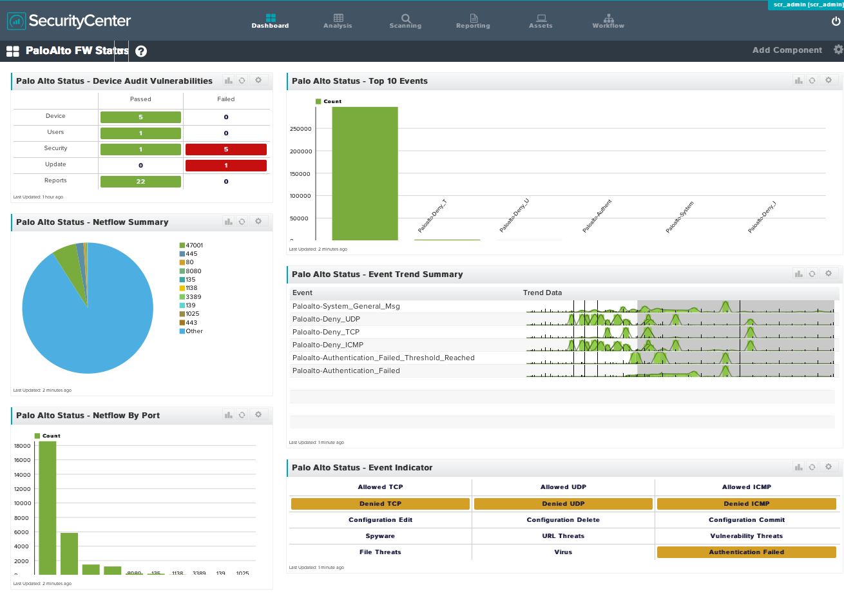Refresh the Device Audit Vulnerabilities component
The width and height of the screenshot is (844, 616).
242,81
